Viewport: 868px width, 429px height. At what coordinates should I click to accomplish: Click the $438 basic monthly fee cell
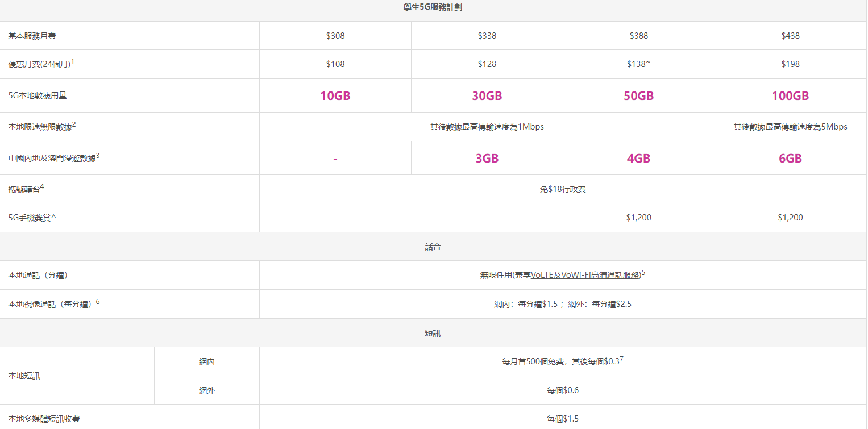click(790, 36)
